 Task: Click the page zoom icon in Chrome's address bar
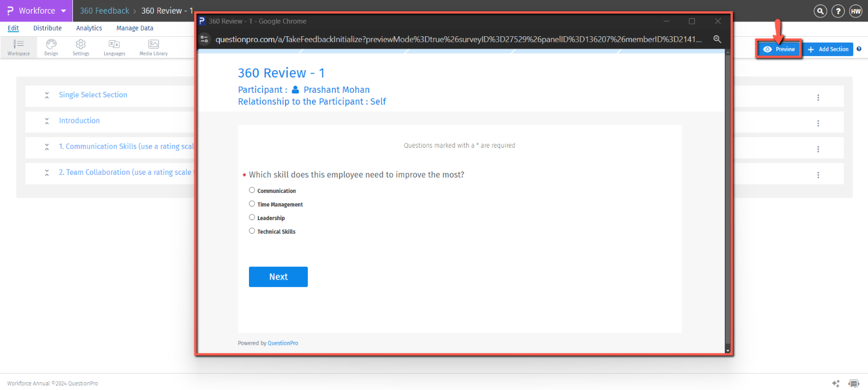click(x=717, y=40)
